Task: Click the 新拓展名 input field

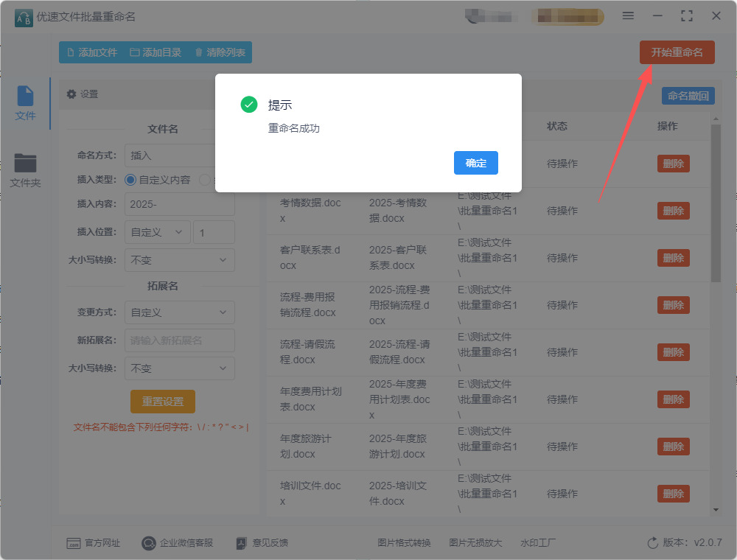Action: (x=180, y=340)
